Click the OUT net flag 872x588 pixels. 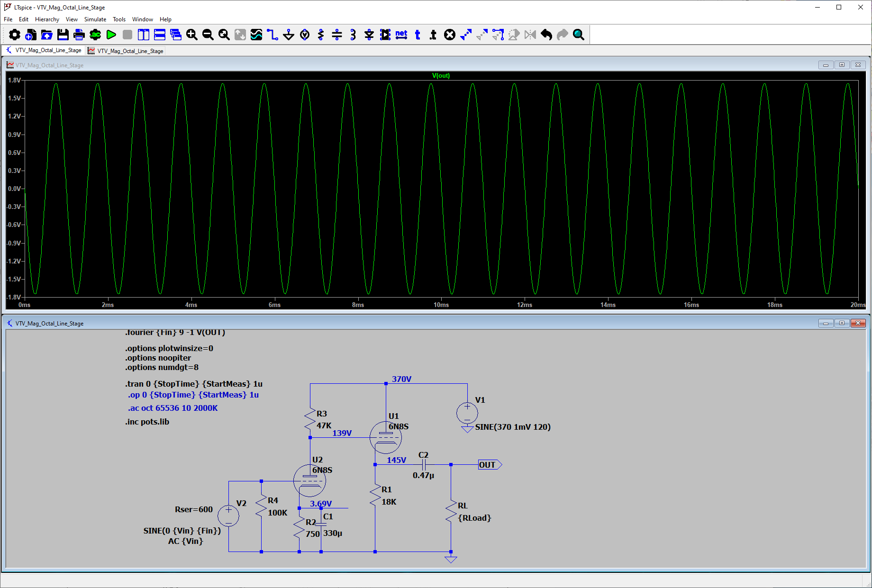(x=490, y=465)
